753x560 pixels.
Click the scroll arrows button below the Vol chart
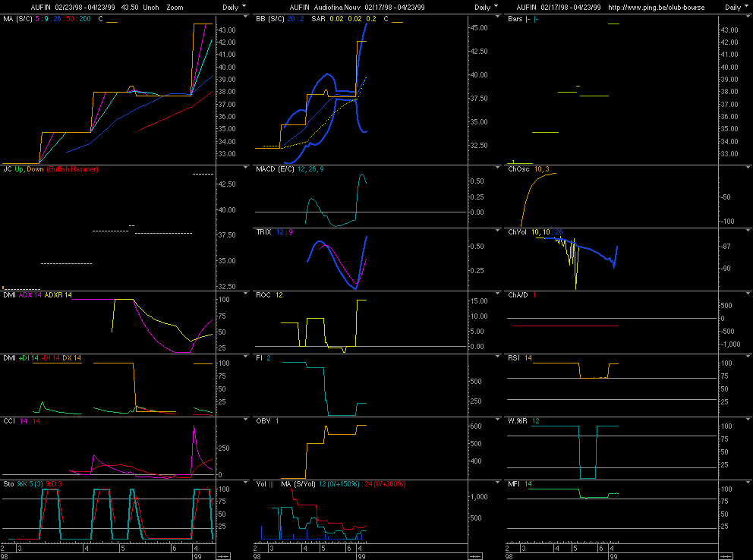[x=475, y=556]
